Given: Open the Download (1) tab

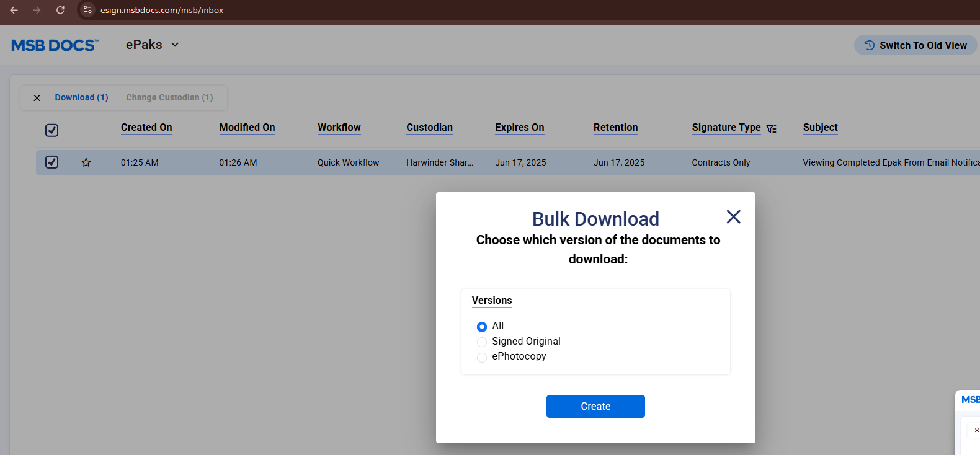Looking at the screenshot, I should point(81,97).
